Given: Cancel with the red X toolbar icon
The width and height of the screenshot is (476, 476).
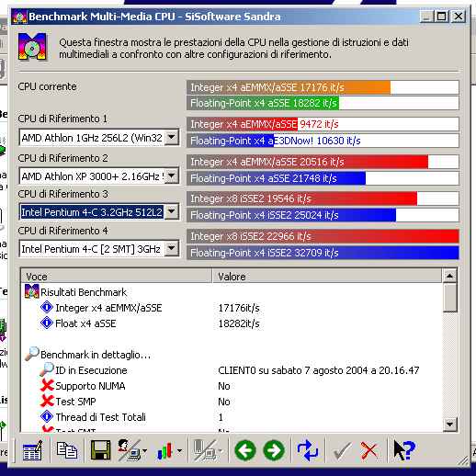Looking at the screenshot, I should click(x=368, y=450).
